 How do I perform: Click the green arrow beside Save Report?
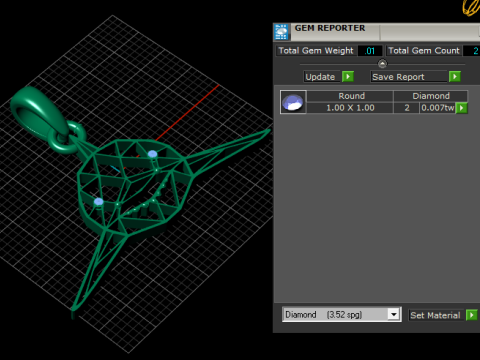point(455,77)
